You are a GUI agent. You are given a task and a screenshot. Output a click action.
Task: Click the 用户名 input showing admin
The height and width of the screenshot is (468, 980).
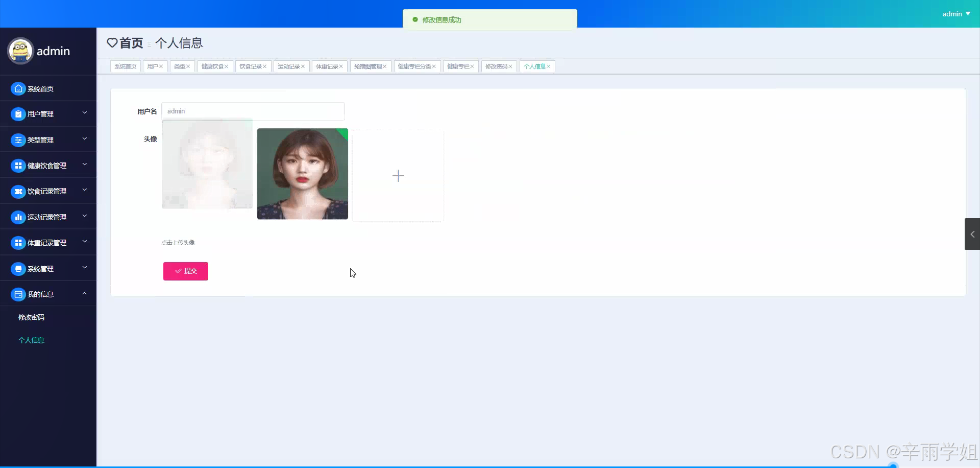coord(253,111)
